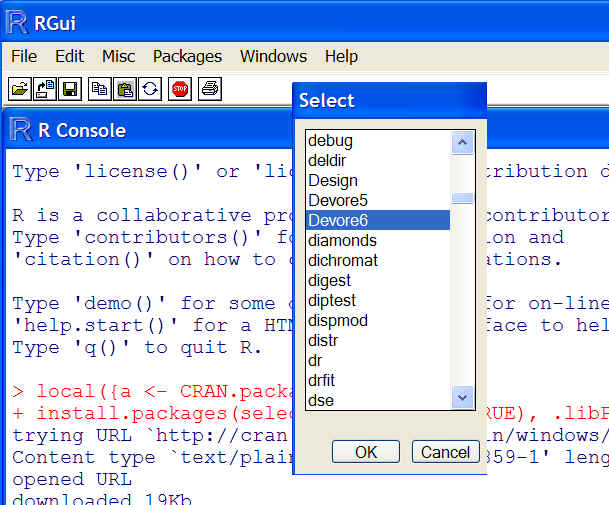
Task: Click the R Console window icon
Action: click(20, 129)
